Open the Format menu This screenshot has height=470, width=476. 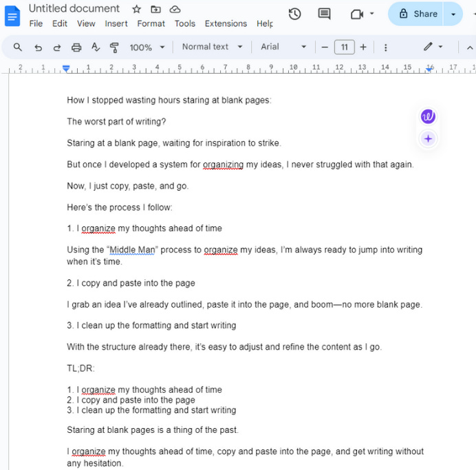[x=151, y=23]
